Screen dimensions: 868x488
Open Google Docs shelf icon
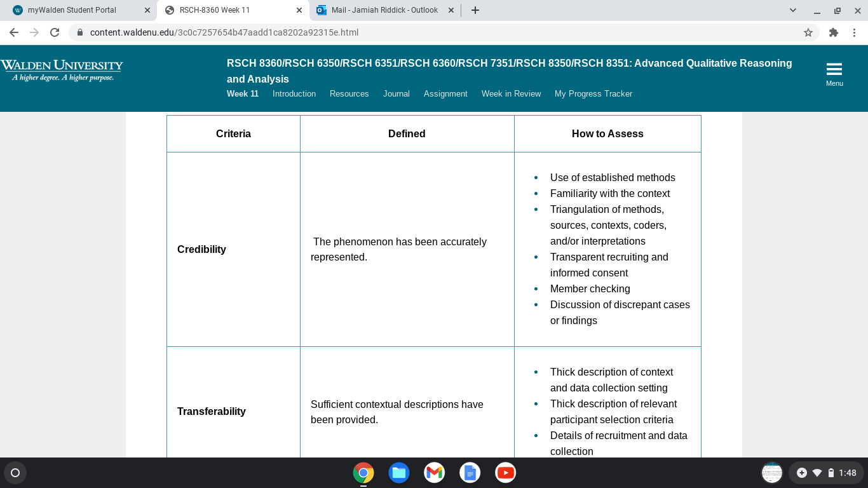coord(470,473)
